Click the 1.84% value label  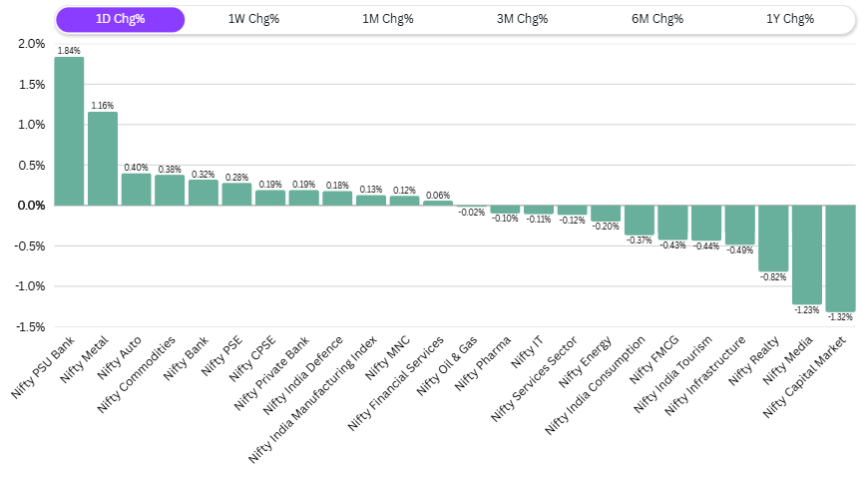[x=69, y=50]
